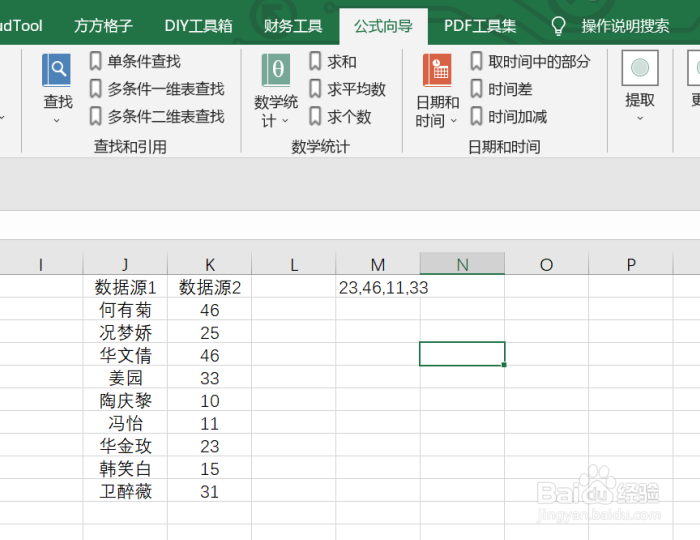Select the cell containing 华金玫
This screenshot has width=700, height=540.
pyautogui.click(x=125, y=446)
